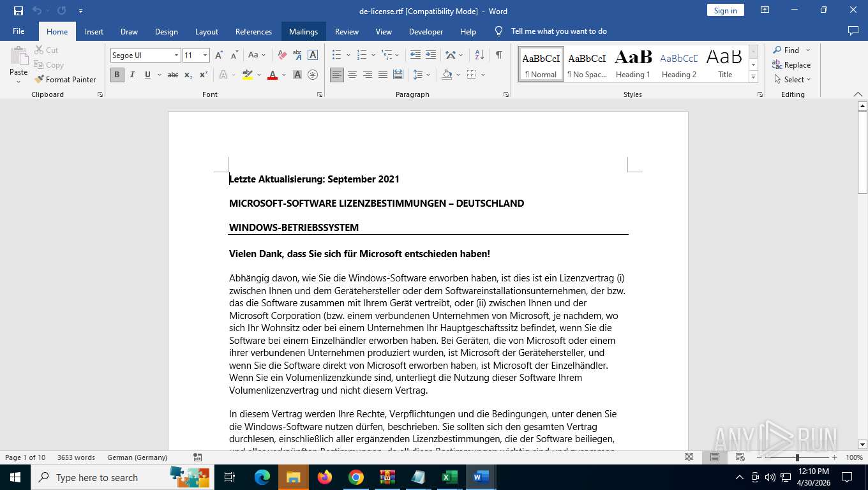Click the Format Painter brush
Screen dimensions: 868x490
pos(64,80)
